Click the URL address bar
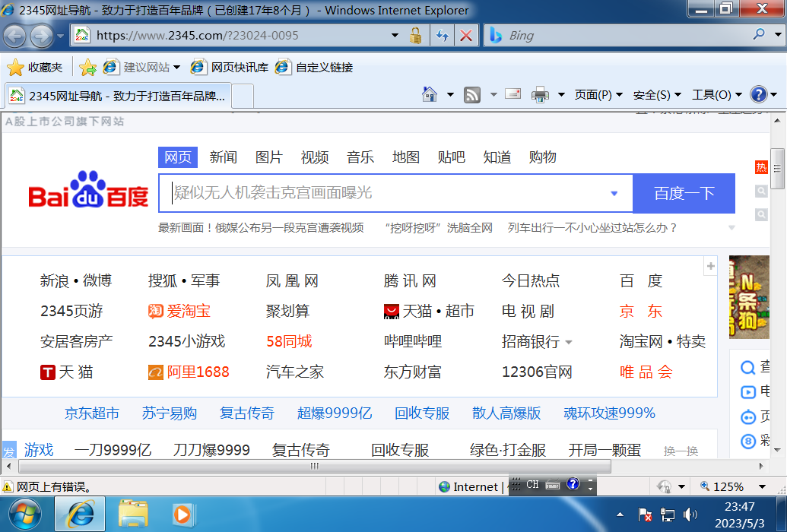 [x=241, y=36]
